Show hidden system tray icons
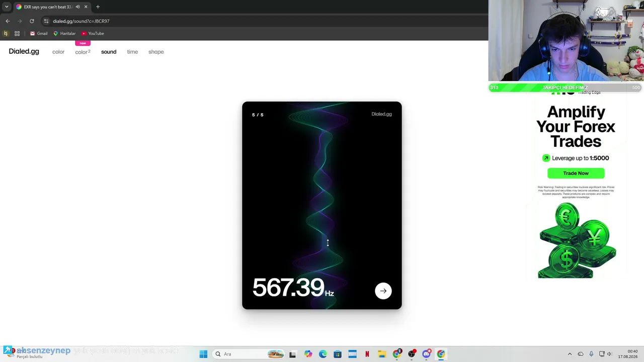 570,354
